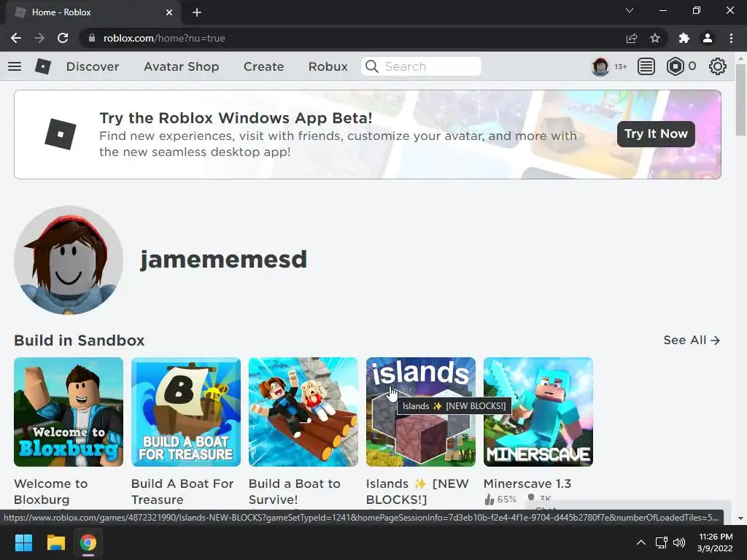Image resolution: width=747 pixels, height=560 pixels.
Task: Open Windows Start menu
Action: coord(23,542)
